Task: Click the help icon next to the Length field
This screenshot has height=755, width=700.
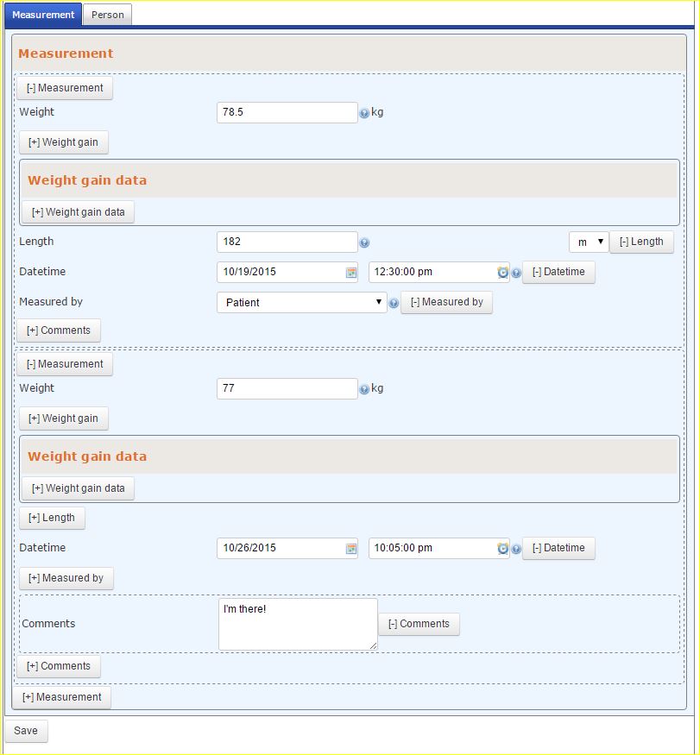Action: pos(364,242)
